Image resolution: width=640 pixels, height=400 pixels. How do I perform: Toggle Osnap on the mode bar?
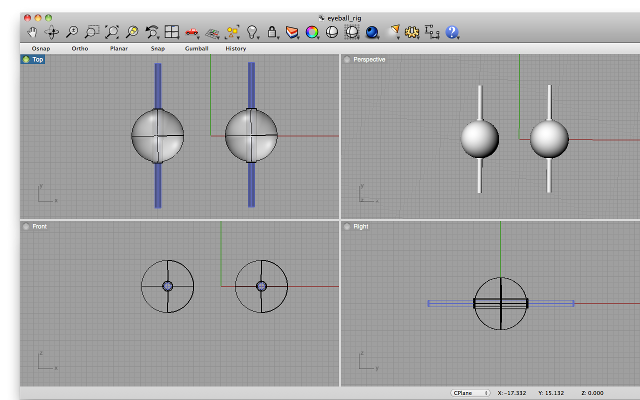[41, 48]
